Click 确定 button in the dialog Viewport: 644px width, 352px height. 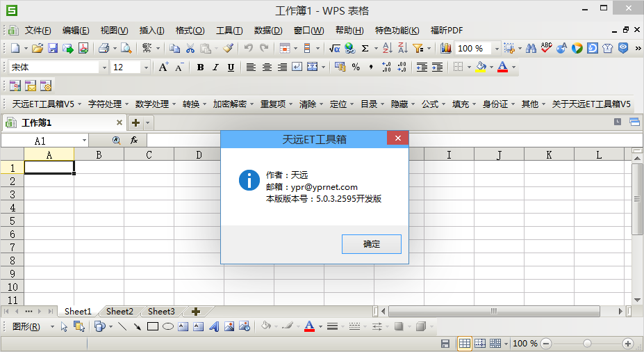coord(371,244)
